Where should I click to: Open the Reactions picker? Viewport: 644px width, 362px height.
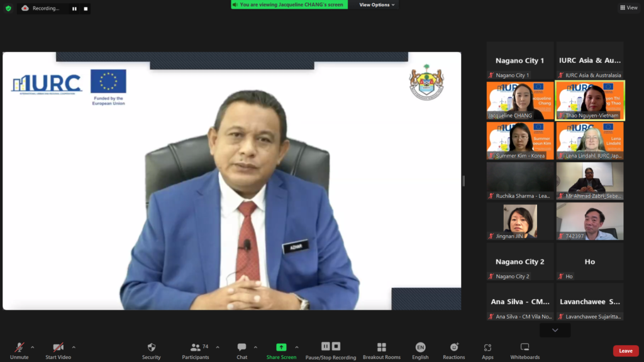click(453, 350)
